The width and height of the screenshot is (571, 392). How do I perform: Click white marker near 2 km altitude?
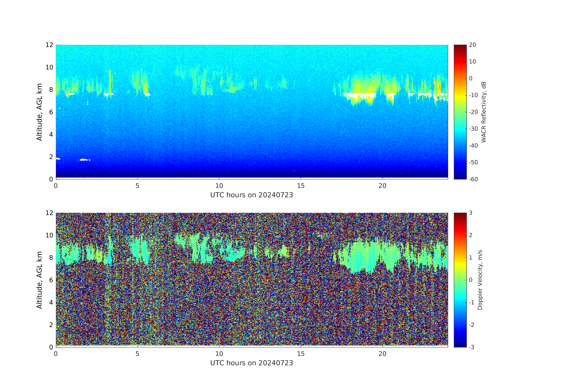click(x=84, y=160)
